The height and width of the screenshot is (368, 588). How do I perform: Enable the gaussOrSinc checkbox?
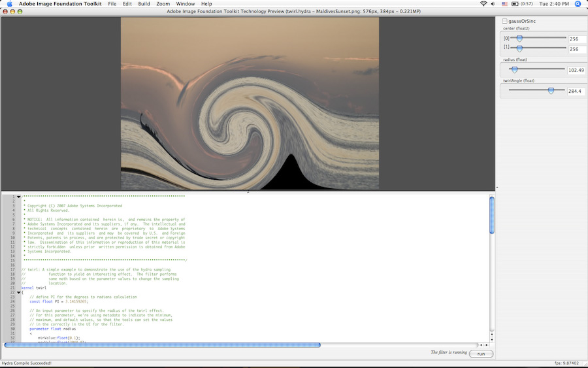click(504, 22)
